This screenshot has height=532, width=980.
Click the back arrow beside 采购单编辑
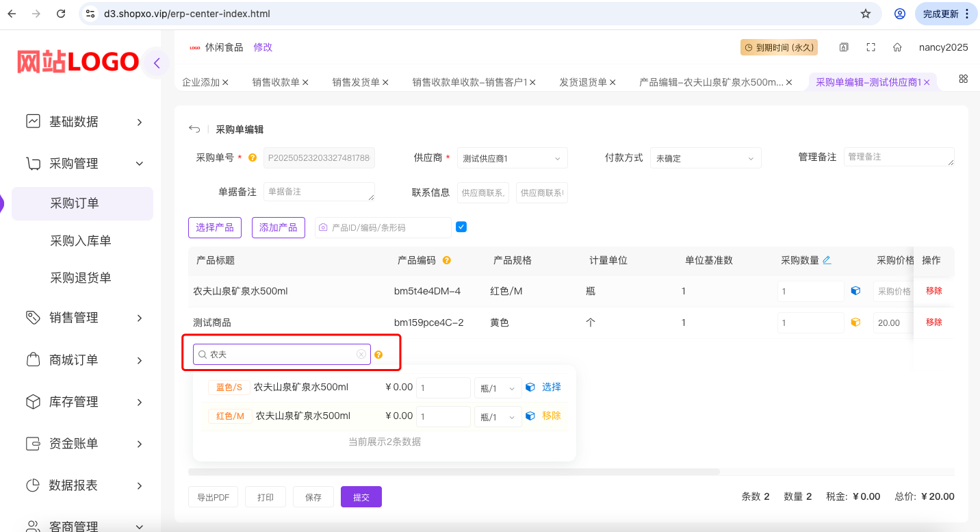(x=194, y=129)
